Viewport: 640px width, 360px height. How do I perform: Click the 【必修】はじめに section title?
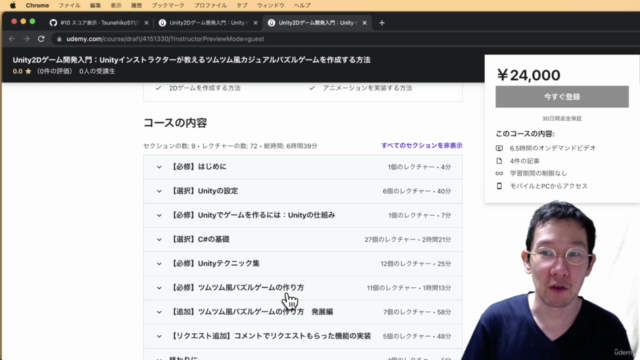(198, 167)
